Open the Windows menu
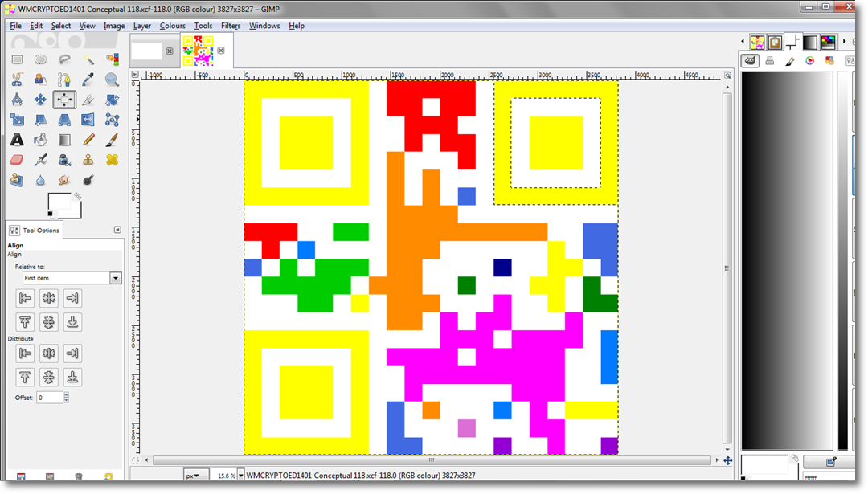Screen dimensions: 868x494 click(x=264, y=26)
